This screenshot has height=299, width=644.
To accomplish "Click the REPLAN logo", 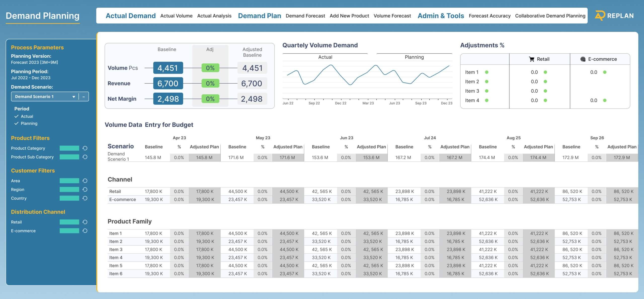I will pyautogui.click(x=614, y=16).
